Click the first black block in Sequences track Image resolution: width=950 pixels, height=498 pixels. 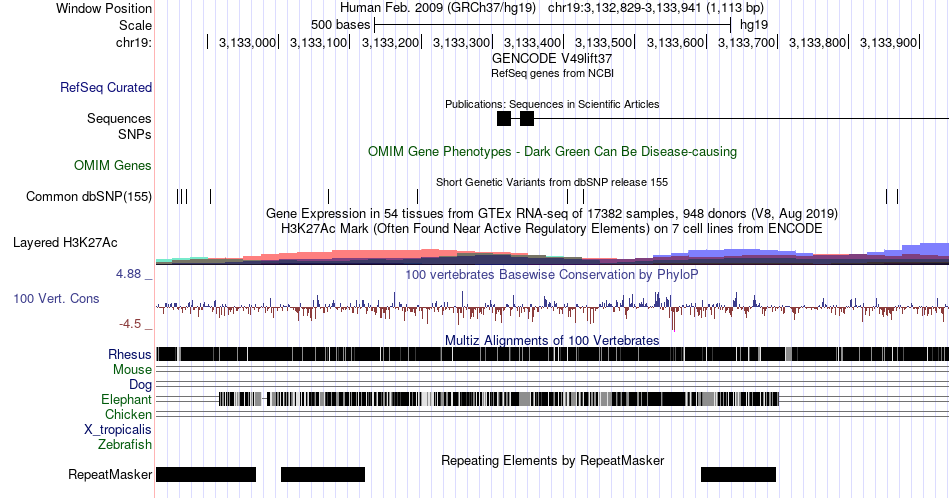point(503,119)
